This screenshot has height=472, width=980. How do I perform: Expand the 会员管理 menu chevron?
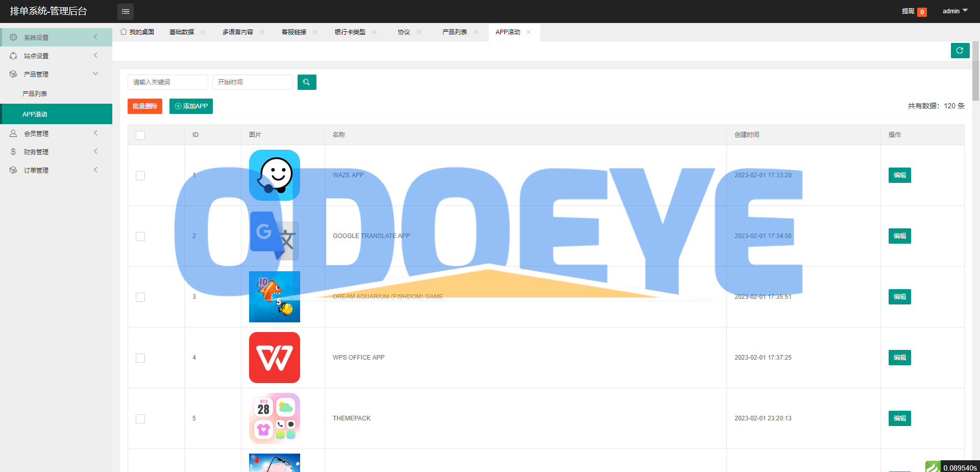click(95, 133)
